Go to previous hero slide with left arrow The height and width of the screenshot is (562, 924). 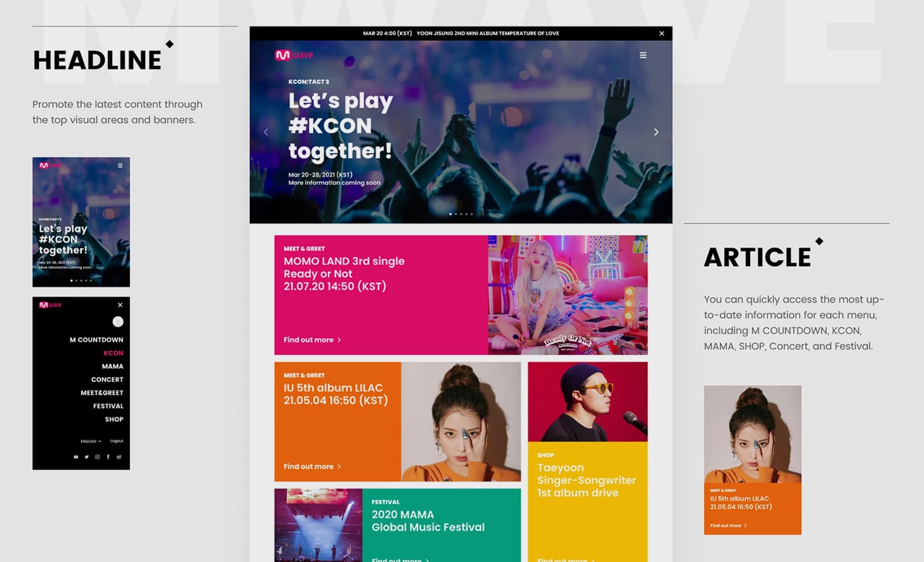(266, 132)
